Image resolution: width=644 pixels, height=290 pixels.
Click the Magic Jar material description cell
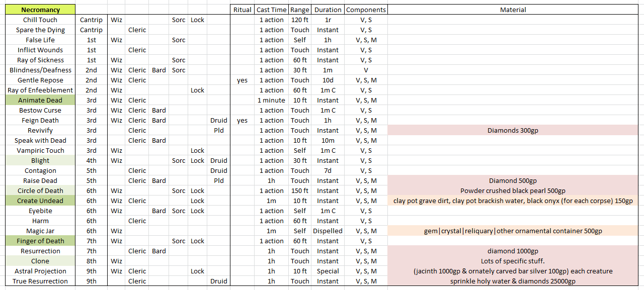pyautogui.click(x=513, y=231)
